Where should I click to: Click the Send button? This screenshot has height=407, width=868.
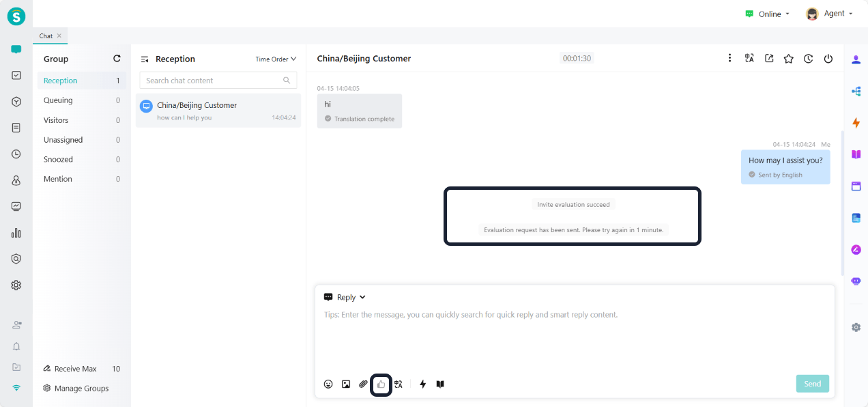[812, 384]
